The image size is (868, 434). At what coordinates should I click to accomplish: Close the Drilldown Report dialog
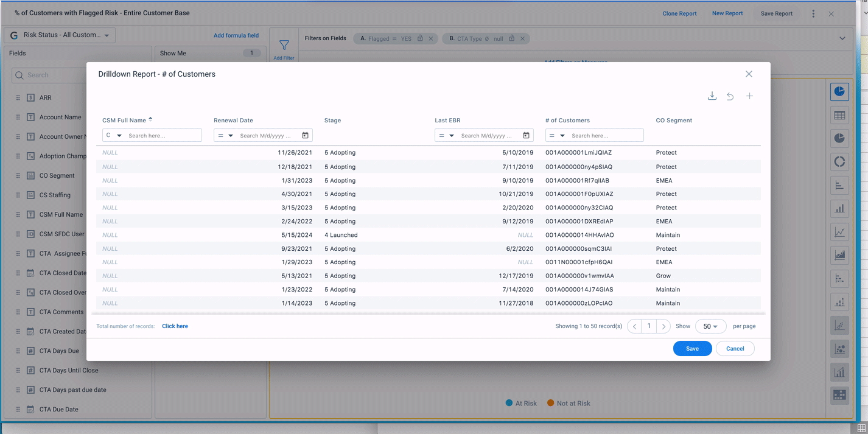coord(749,74)
